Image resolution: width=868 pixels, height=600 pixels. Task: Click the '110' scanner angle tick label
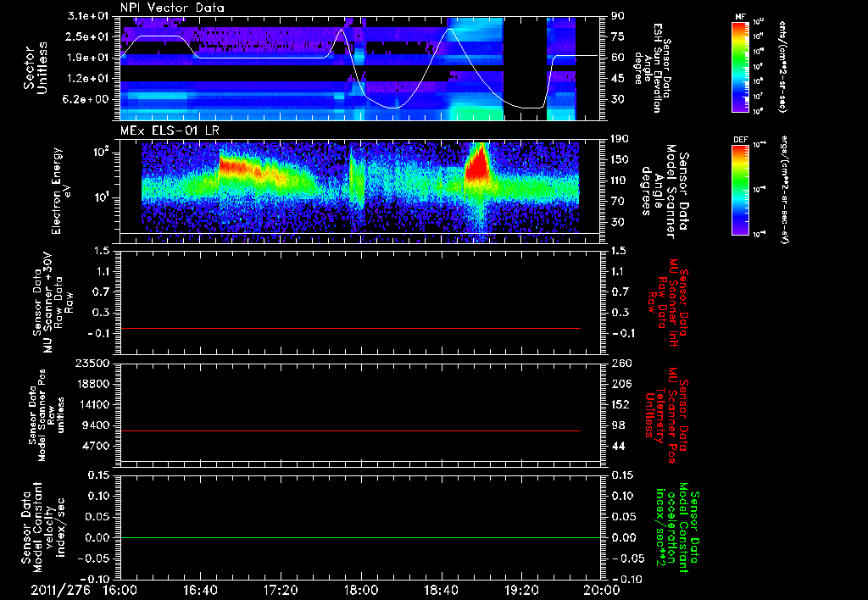pos(620,181)
